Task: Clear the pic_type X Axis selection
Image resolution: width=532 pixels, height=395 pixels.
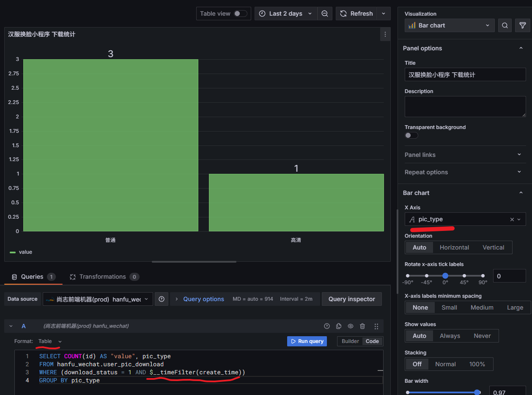Action: [x=512, y=219]
